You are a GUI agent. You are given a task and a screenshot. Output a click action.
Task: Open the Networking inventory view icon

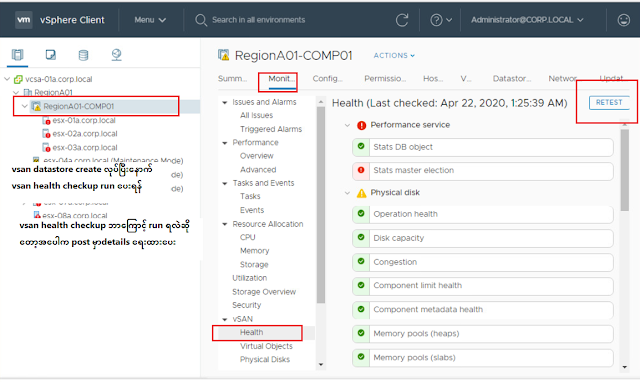click(116, 55)
